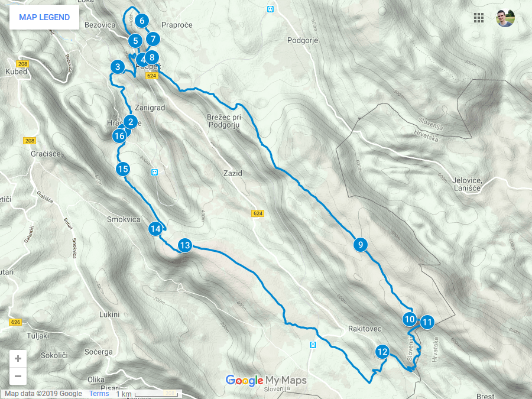This screenshot has width=532, height=399.
Task: Select waypoint marker 9 on route
Action: pyautogui.click(x=361, y=245)
